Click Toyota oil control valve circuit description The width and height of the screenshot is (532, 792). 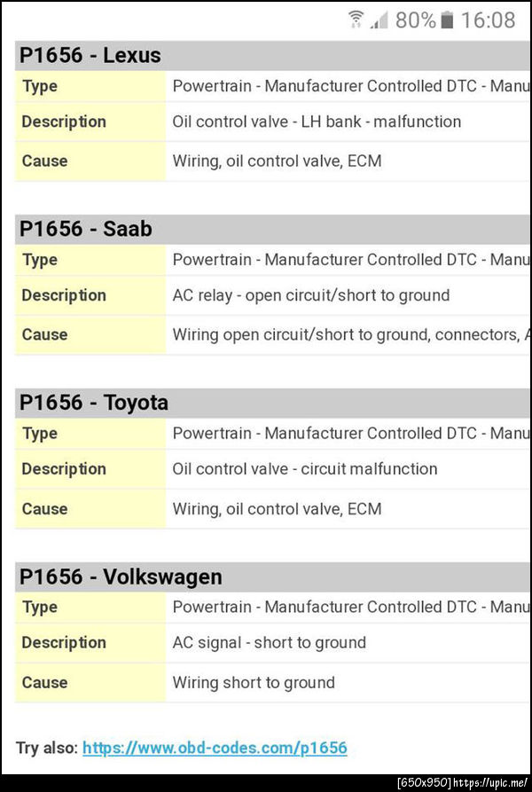coord(304,468)
